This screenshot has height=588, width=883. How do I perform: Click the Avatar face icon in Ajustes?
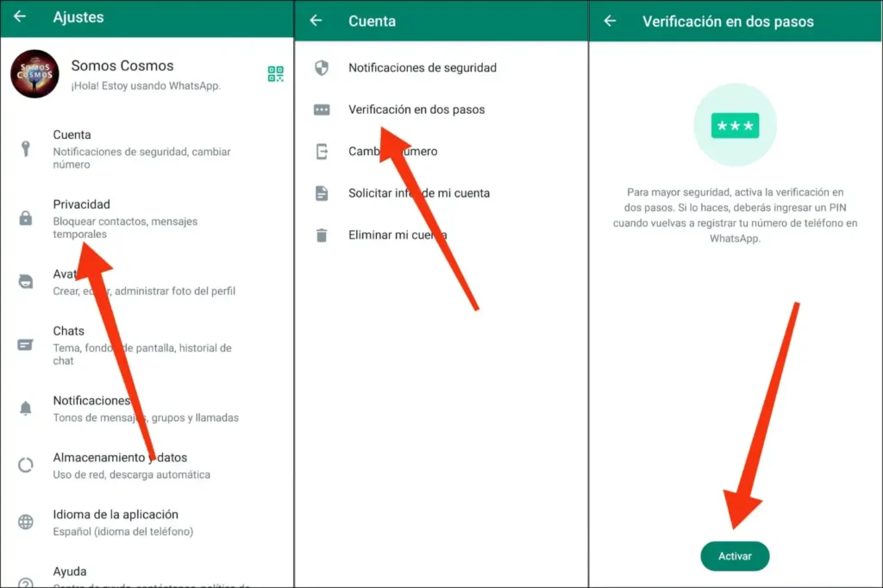pos(25,281)
